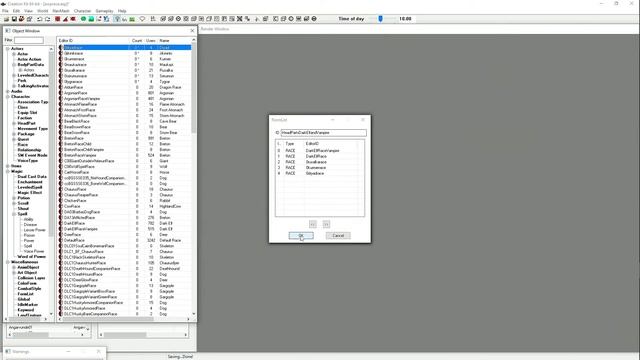Select the index 4 RACE row in FormList dialog
640x360 pixels.
coord(320,173)
